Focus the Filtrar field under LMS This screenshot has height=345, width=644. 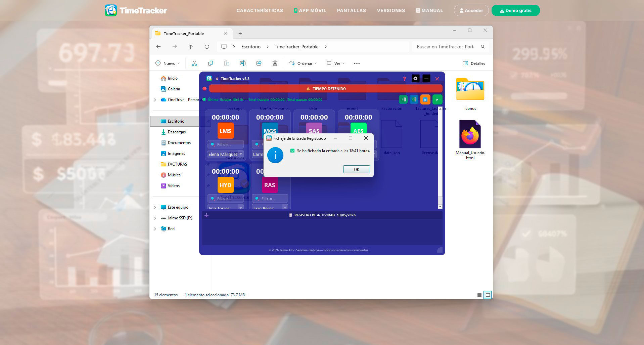click(x=225, y=144)
